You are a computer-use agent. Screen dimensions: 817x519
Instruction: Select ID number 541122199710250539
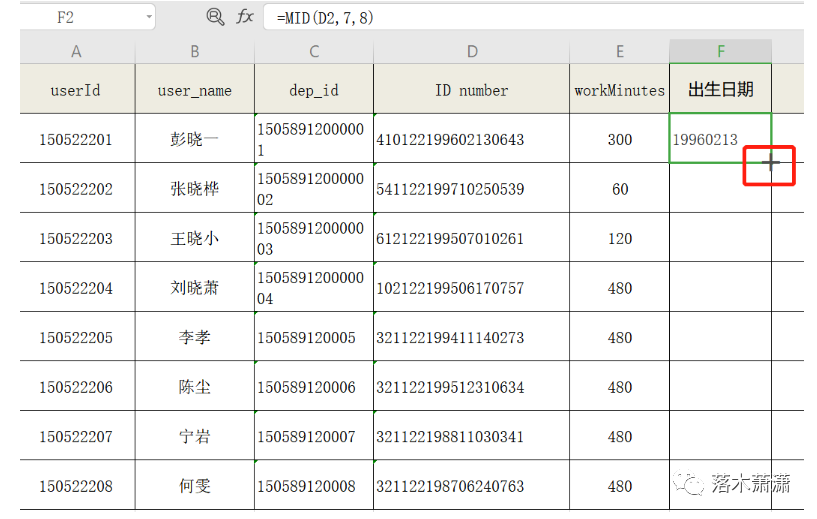472,188
